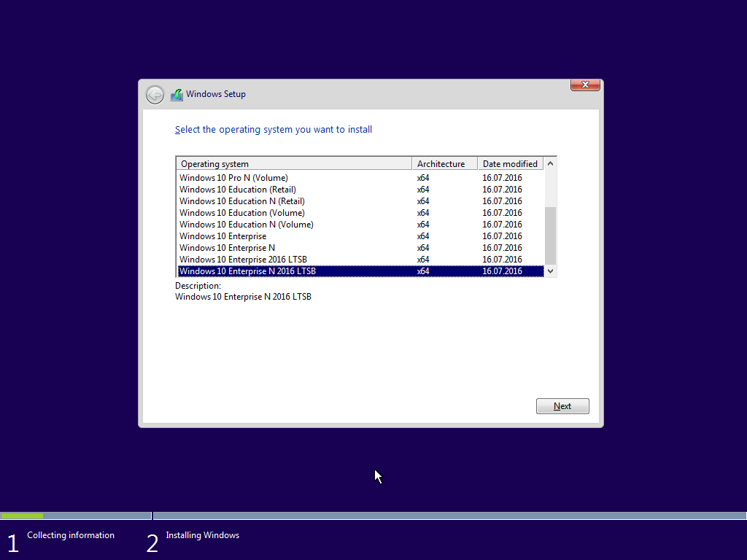Click the date in Enterprise N row

502,248
